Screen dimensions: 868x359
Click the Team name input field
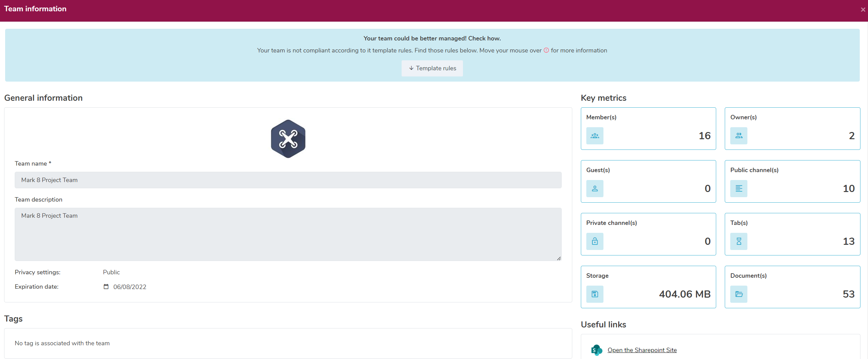[x=288, y=180]
